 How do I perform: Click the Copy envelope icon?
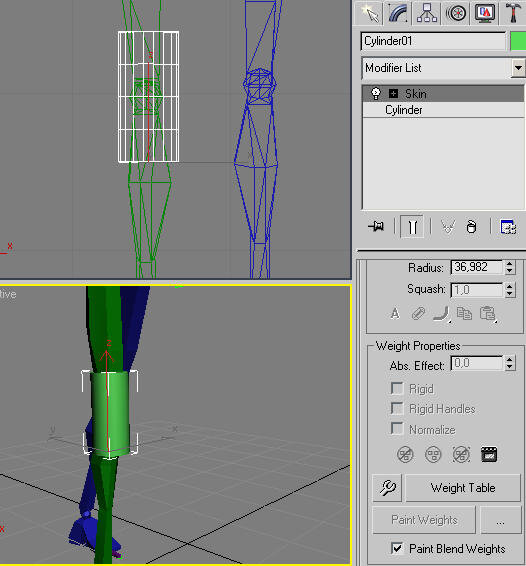pyautogui.click(x=464, y=313)
